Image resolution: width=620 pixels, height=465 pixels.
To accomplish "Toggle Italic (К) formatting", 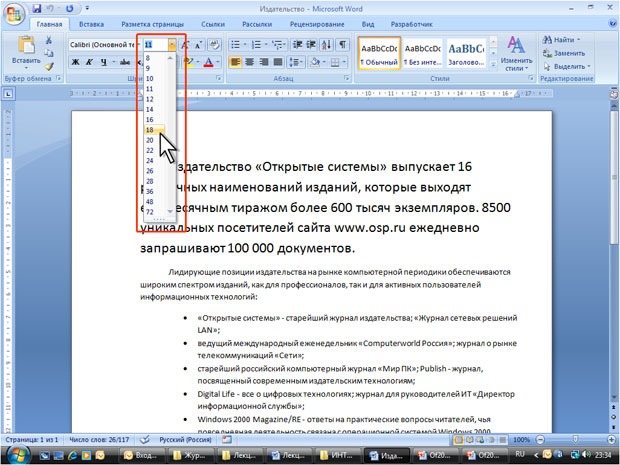I will click(90, 62).
